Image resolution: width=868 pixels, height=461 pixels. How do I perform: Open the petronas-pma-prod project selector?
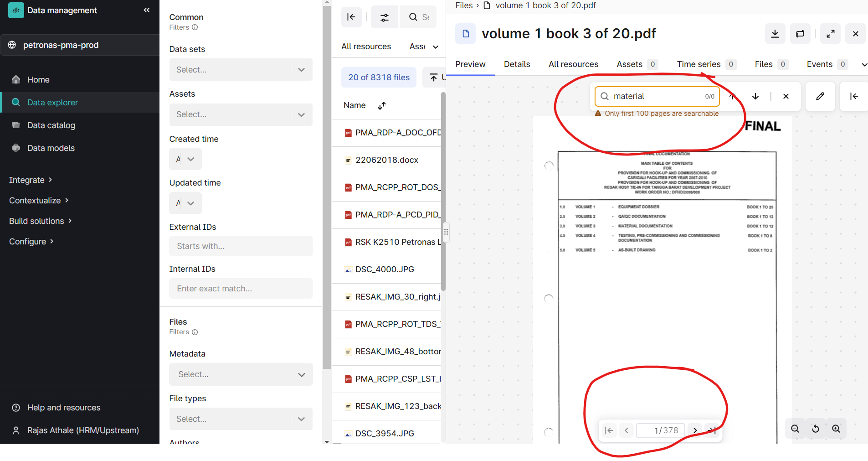coord(80,45)
